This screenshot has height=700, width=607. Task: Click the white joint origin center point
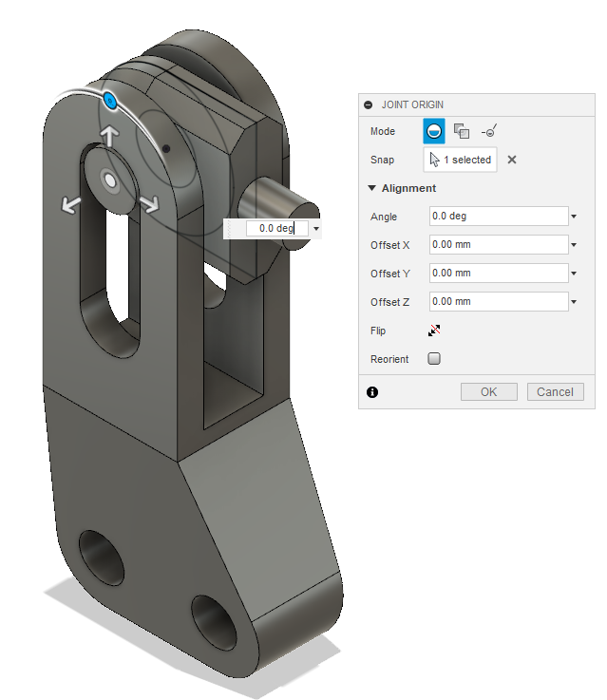coord(110,180)
